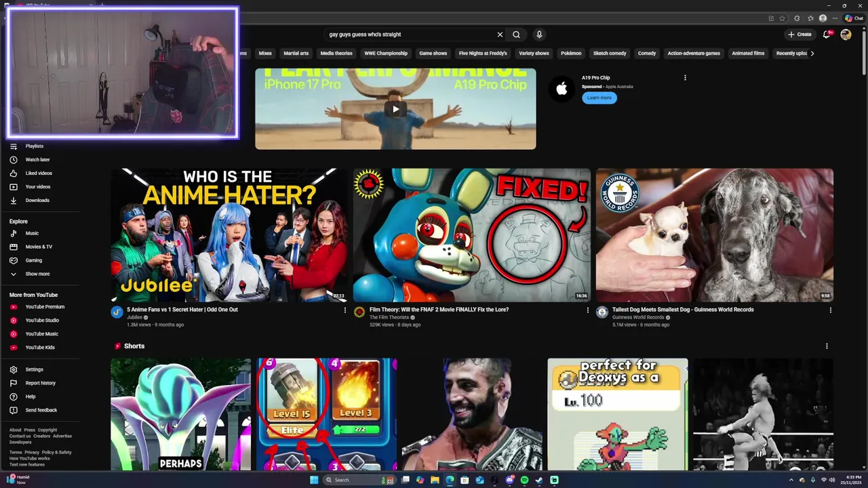
Task: Play the iPhone 17 Pro ad video
Action: click(395, 108)
